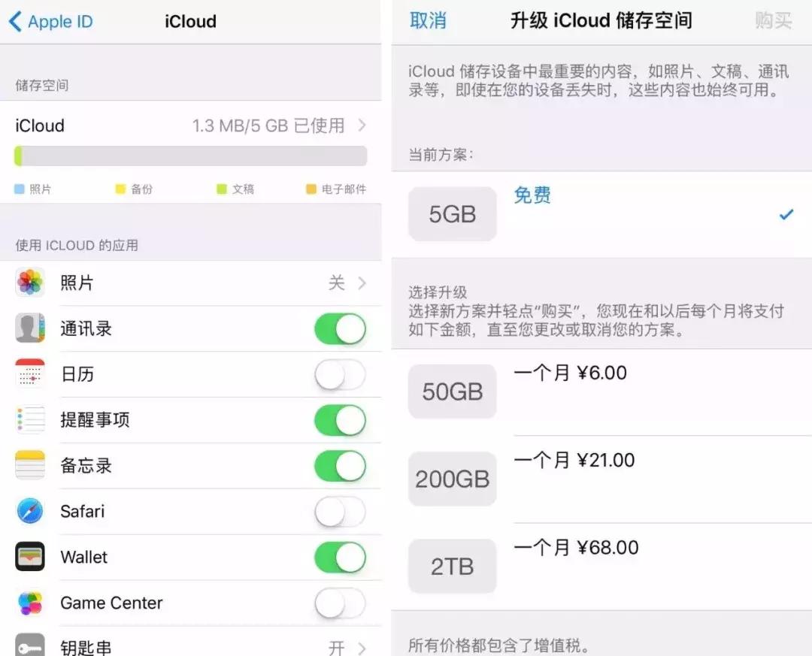Select the free 5GB current plan
The width and height of the screenshot is (812, 656).
(601, 214)
